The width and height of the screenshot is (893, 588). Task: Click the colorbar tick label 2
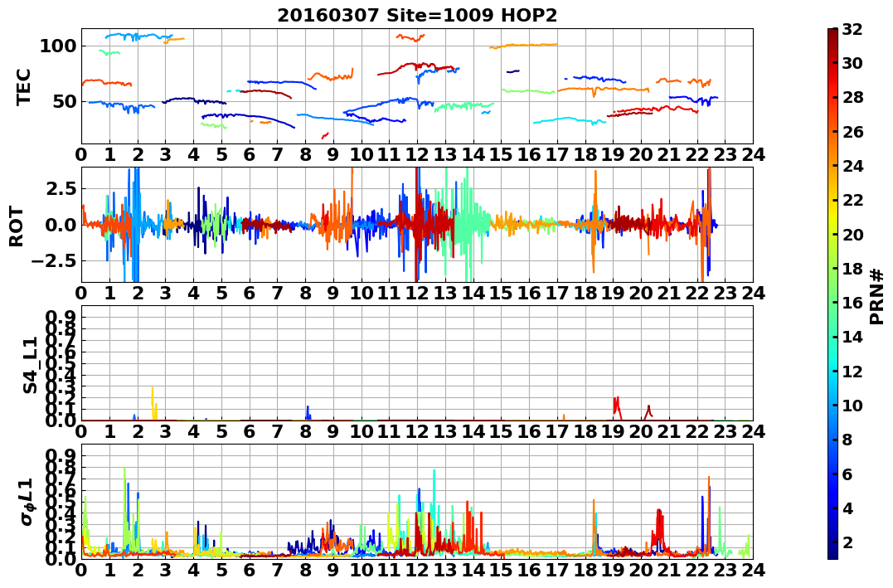coord(847,542)
